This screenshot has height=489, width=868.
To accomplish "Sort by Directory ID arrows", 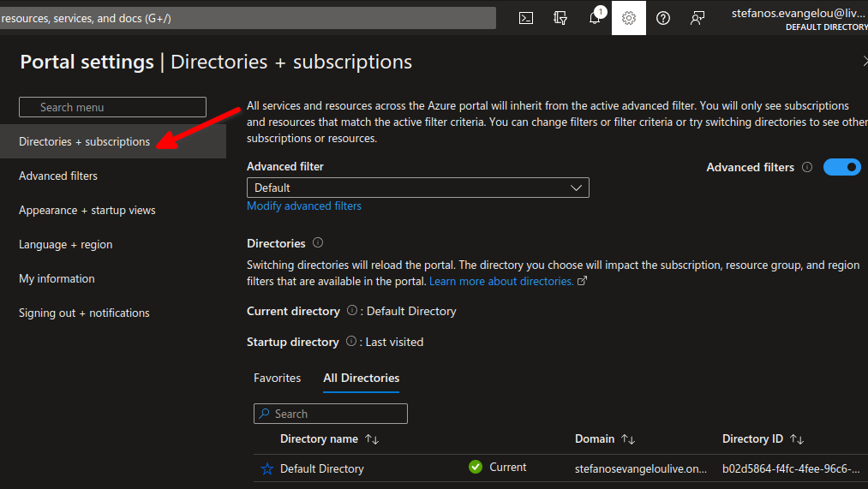I will 797,439.
